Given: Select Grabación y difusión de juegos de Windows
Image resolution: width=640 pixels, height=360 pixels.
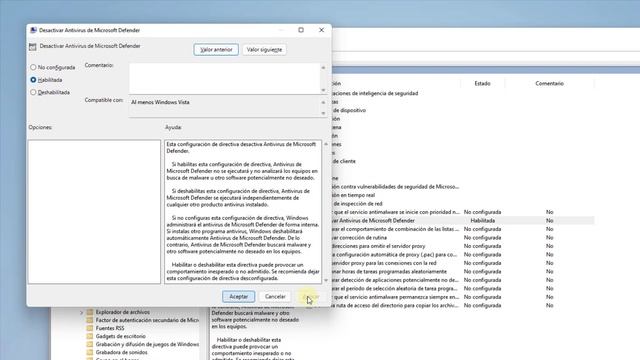Looking at the screenshot, I should (147, 344).
